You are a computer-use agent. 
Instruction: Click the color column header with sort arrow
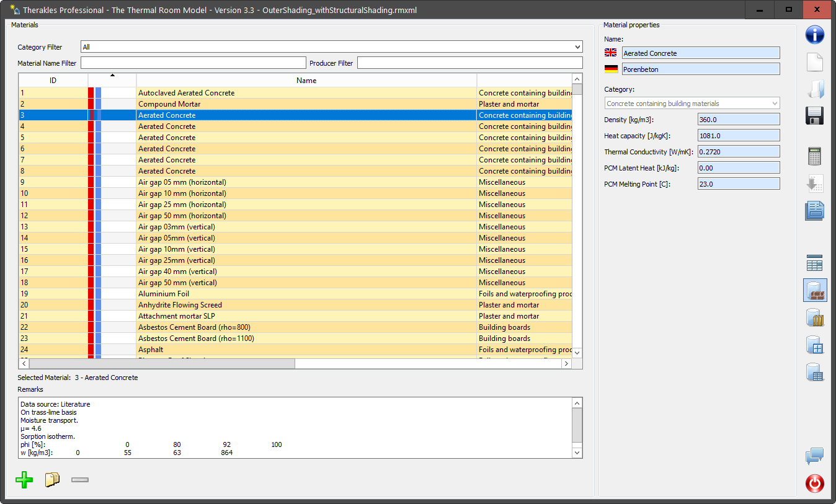(x=112, y=81)
